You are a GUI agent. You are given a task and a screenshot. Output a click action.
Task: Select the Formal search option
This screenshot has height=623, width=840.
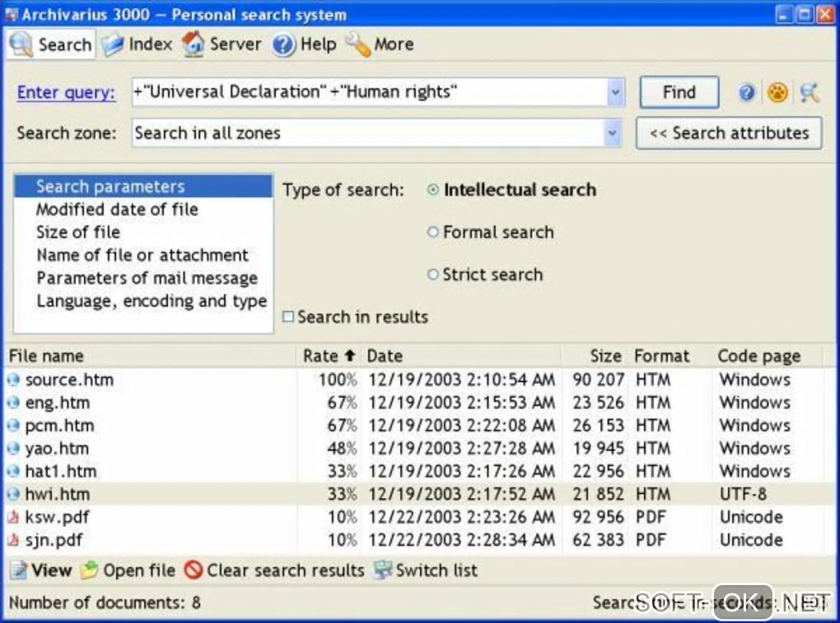point(433,232)
